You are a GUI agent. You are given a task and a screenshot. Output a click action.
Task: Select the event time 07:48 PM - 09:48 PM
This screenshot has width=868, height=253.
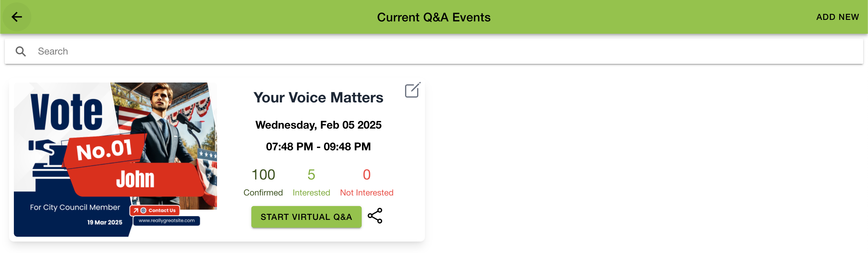[x=319, y=146]
